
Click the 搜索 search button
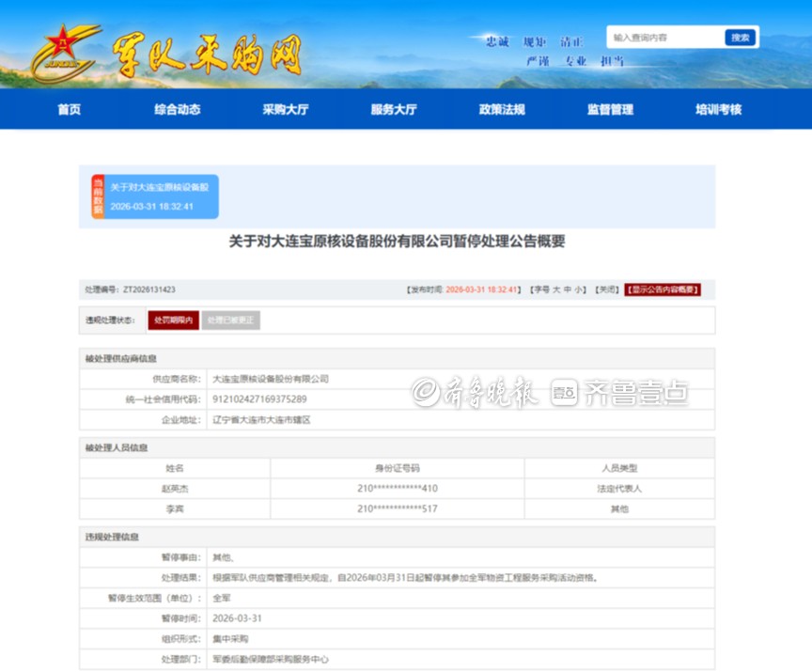(740, 38)
